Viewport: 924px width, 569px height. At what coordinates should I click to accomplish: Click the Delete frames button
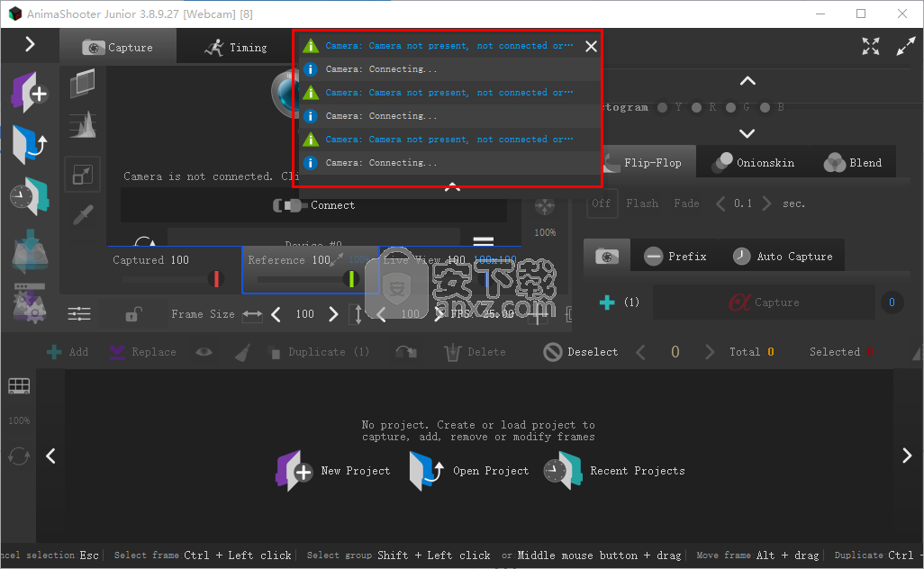coord(475,352)
